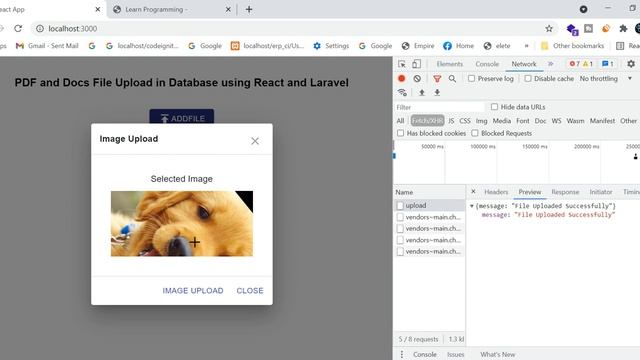
Task: Click the DevTools inspect element picker
Action: point(402,64)
